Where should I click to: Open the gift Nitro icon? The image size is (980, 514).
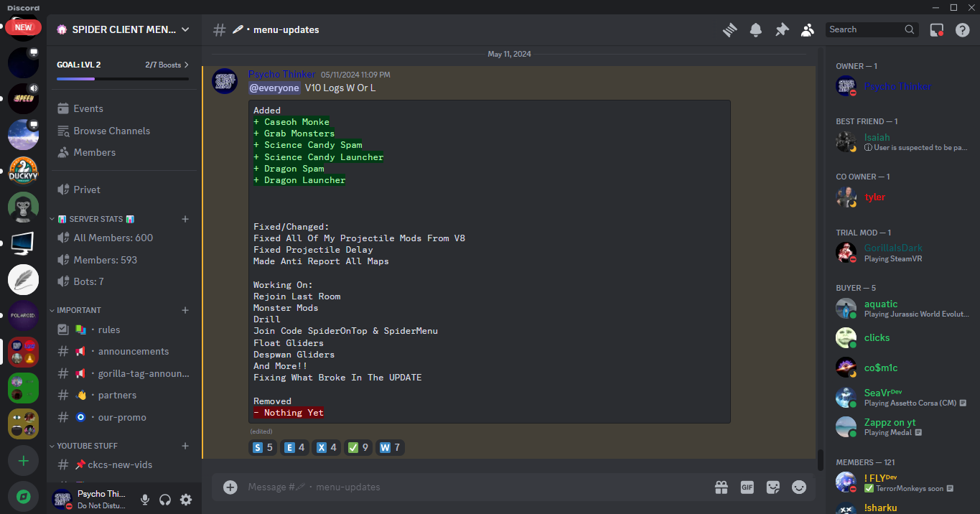pyautogui.click(x=722, y=487)
